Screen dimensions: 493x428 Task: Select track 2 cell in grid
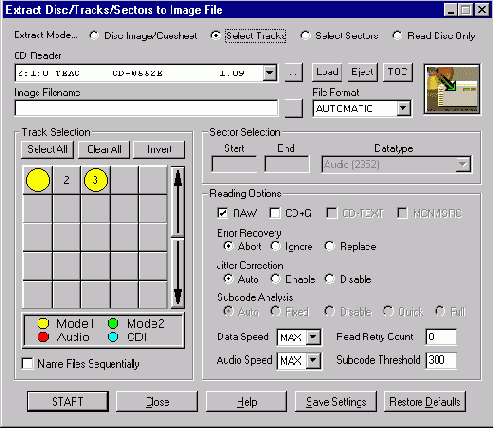[67, 180]
